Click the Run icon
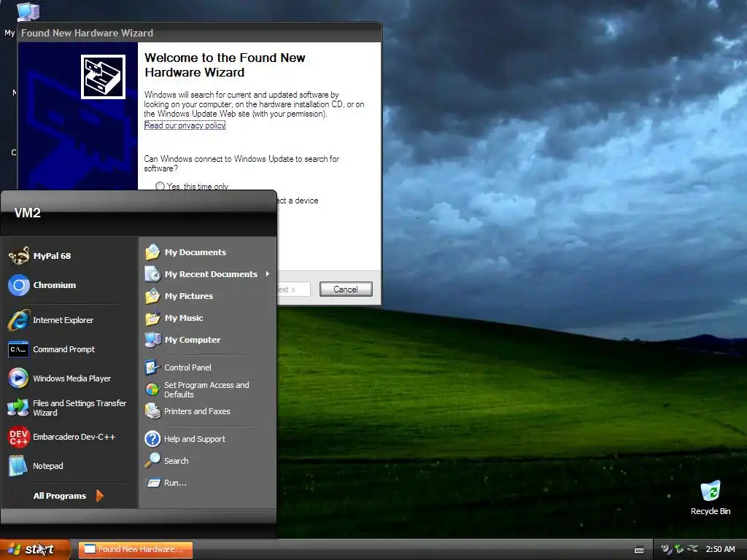The image size is (747, 560). coord(152,483)
